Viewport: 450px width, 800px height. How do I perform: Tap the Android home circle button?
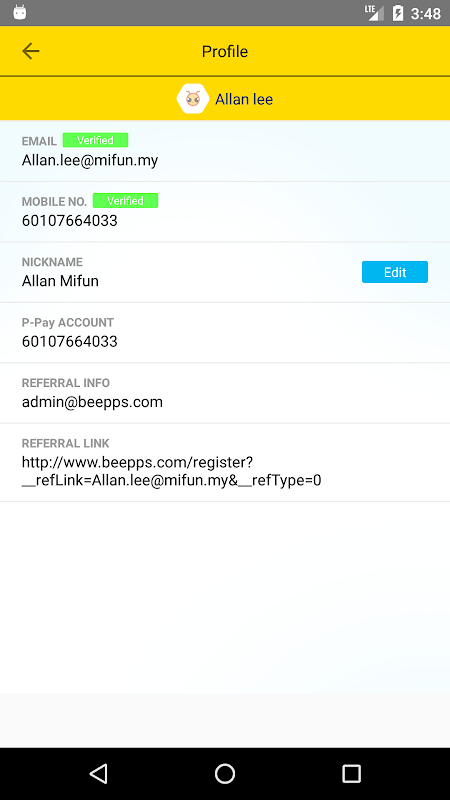coord(225,773)
